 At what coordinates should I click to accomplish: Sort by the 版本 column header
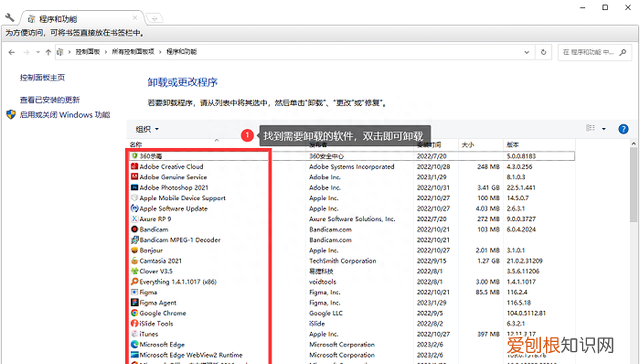coord(513,145)
